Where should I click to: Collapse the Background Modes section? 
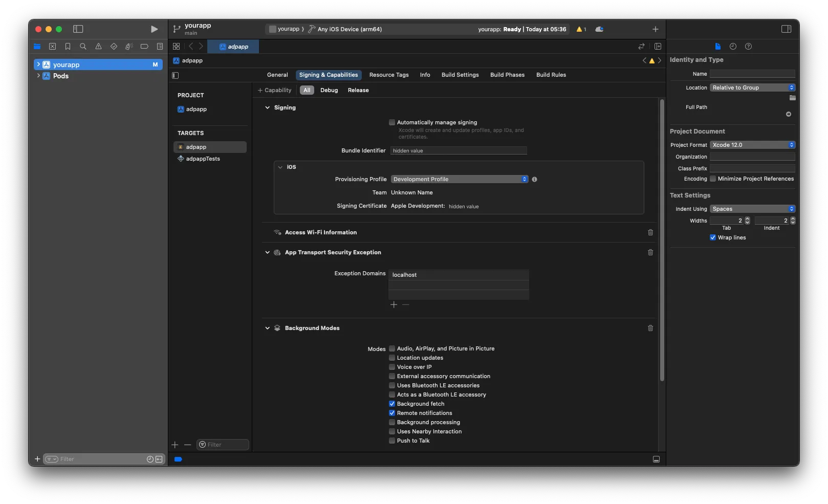267,328
